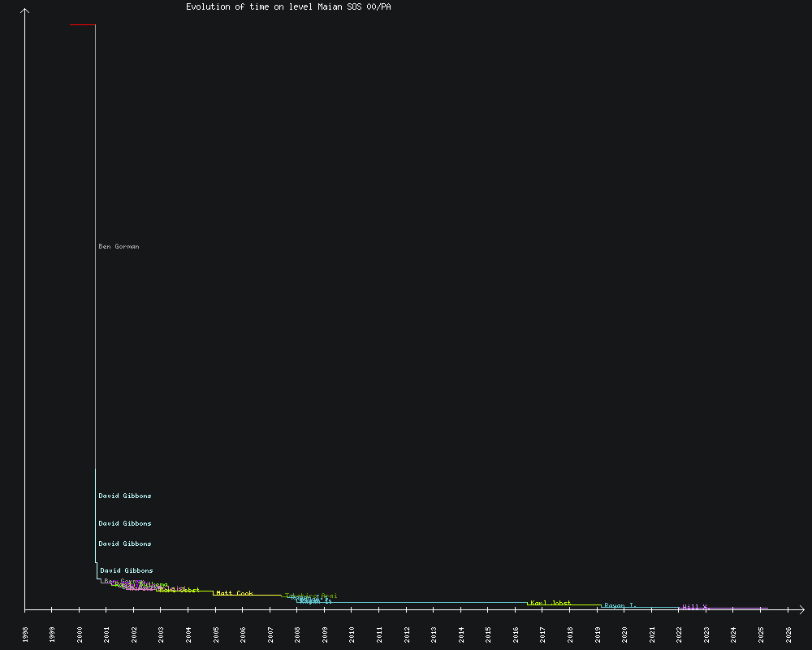Click the 2020 year tick label

coord(624,635)
